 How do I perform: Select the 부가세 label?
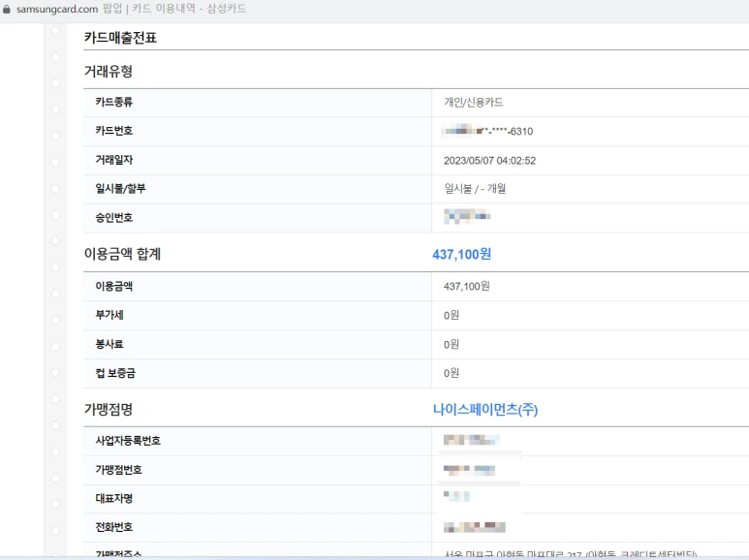109,315
